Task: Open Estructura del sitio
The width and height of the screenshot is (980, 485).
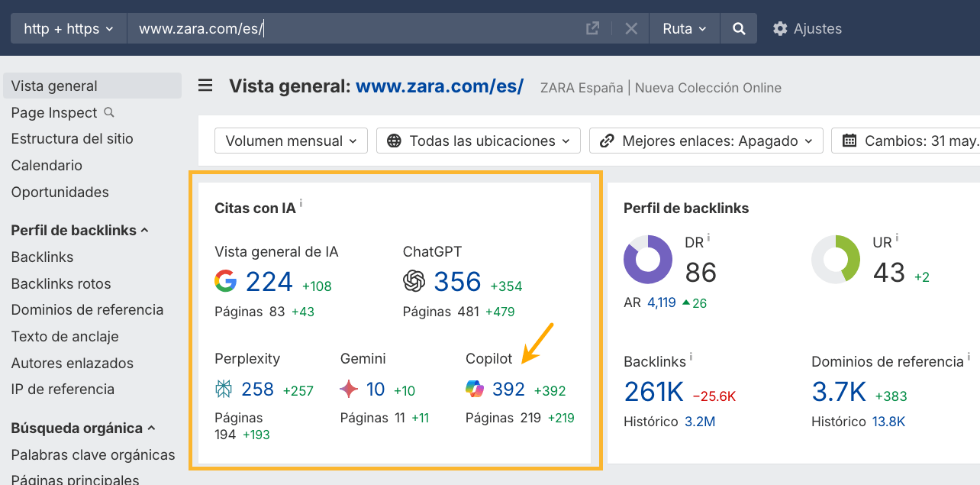Action: pyautogui.click(x=73, y=138)
